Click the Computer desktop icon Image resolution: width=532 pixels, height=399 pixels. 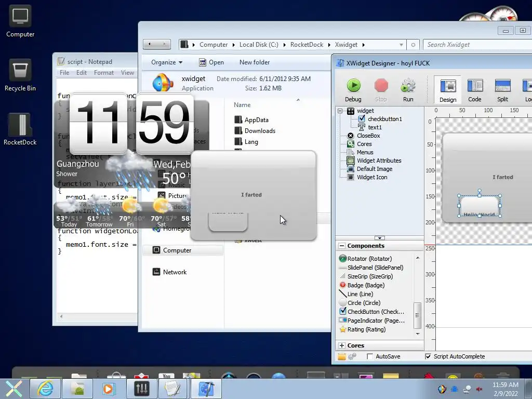tap(20, 21)
